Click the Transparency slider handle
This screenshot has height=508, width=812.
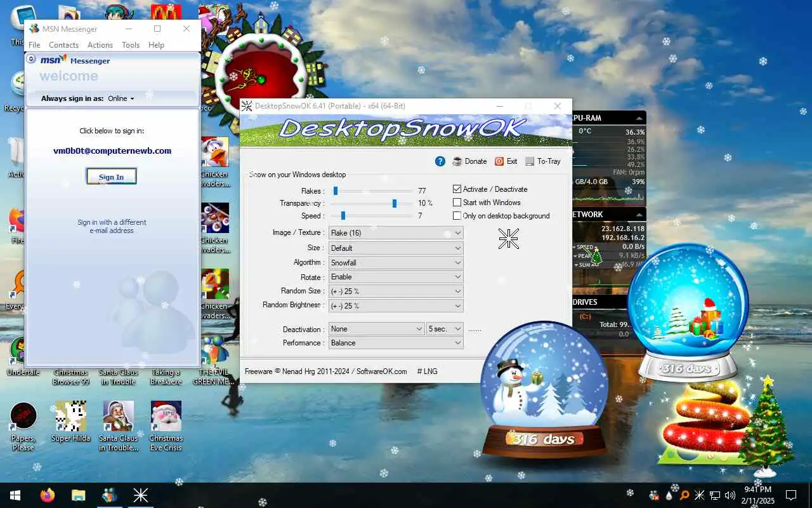coord(395,203)
